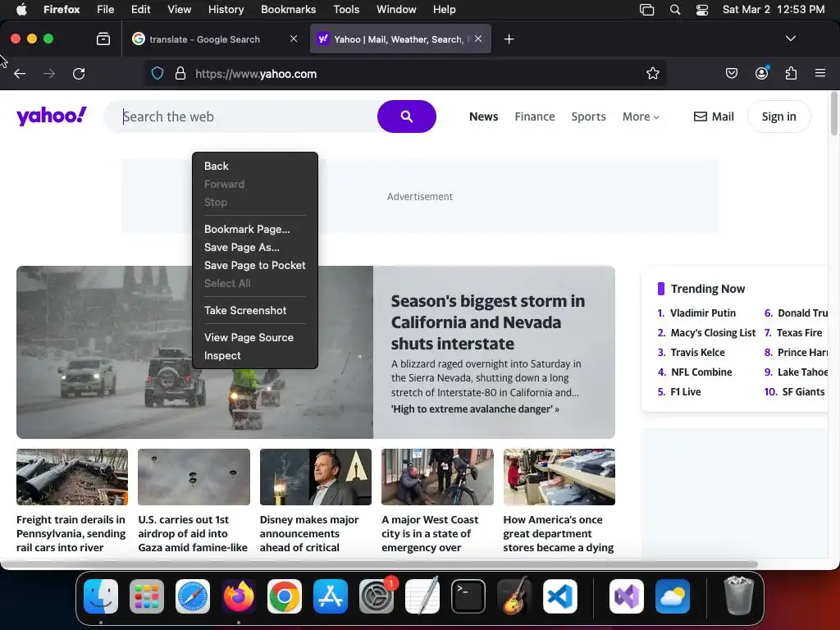Open a new tab with plus button
Viewport: 840px width, 630px height.
tap(509, 39)
